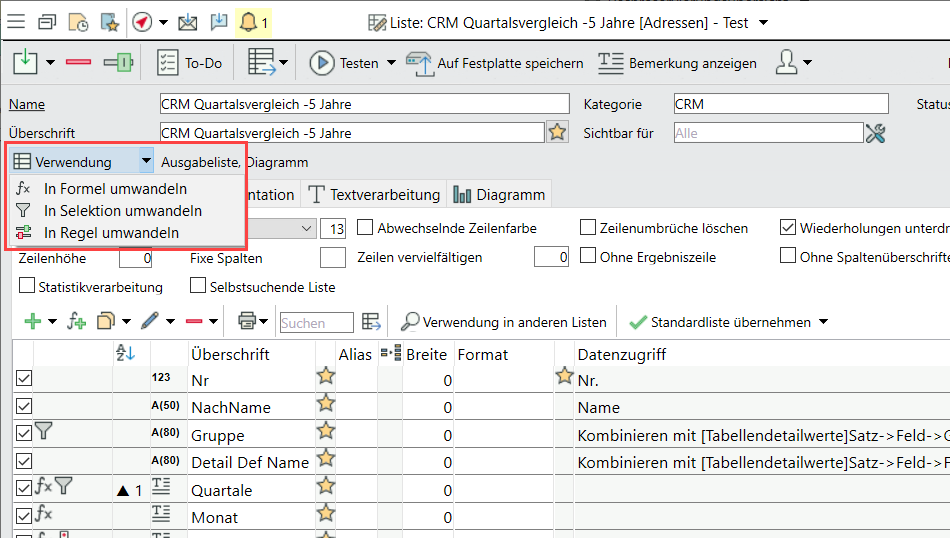Switch to the Diagramm tab

[x=499, y=195]
